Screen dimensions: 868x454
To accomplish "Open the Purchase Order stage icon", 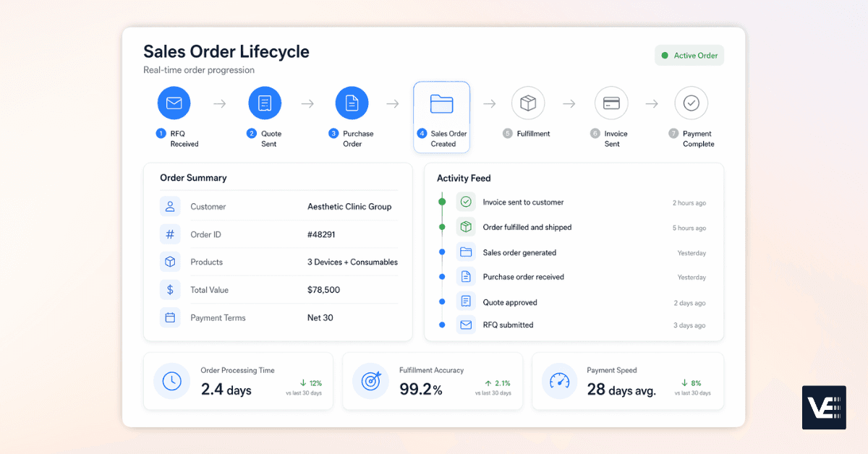I will 352,103.
